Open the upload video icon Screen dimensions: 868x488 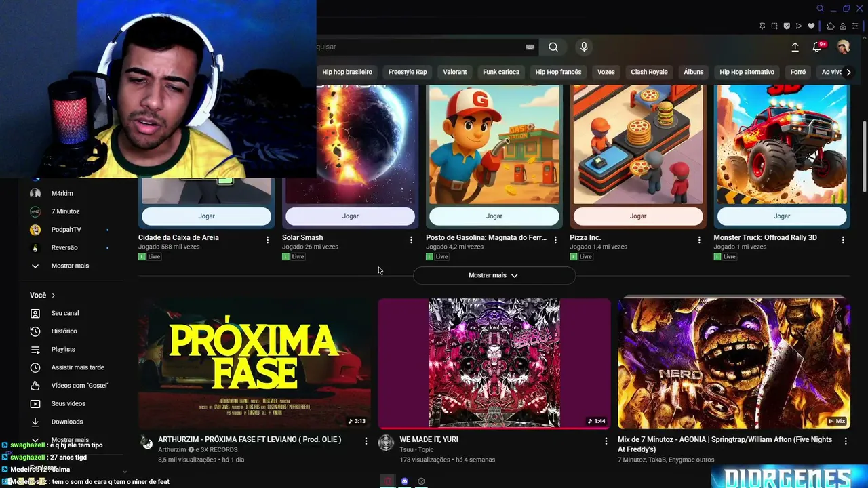point(795,47)
